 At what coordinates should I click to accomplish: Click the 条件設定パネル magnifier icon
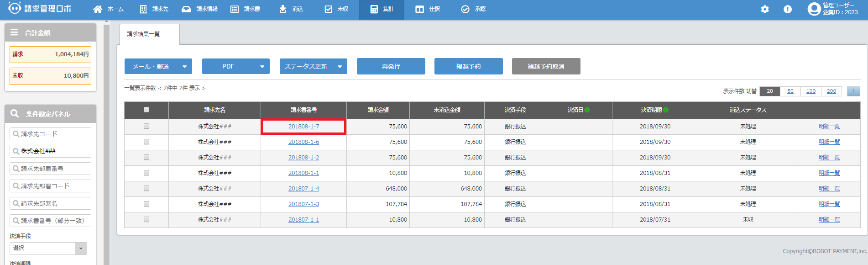pos(15,114)
